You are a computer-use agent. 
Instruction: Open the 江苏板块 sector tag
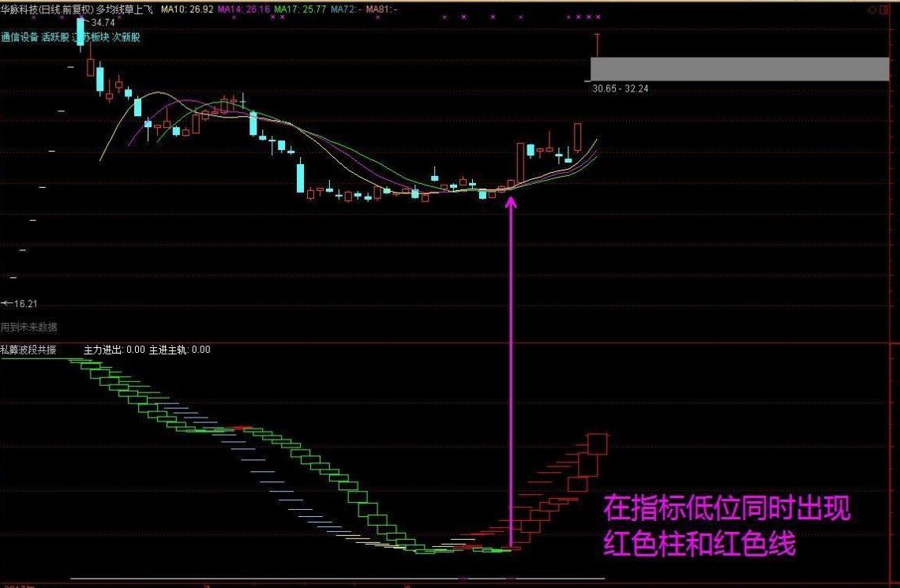pyautogui.click(x=90, y=37)
